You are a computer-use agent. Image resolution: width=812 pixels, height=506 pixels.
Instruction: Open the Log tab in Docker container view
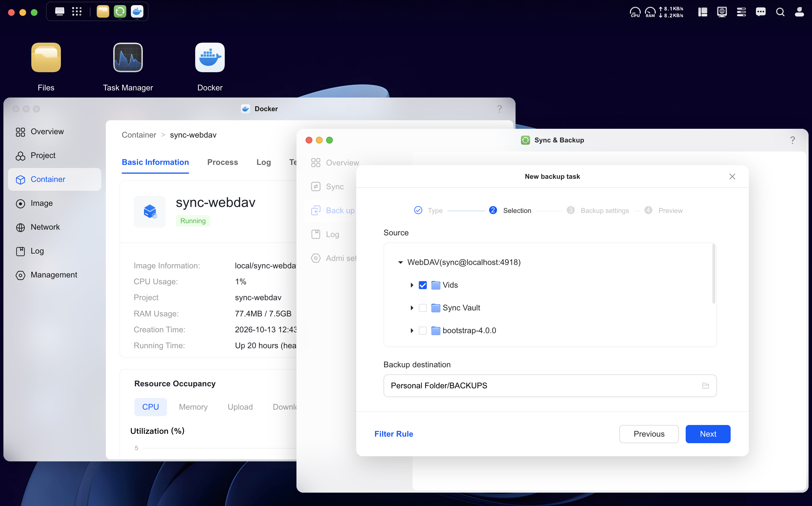(x=263, y=162)
